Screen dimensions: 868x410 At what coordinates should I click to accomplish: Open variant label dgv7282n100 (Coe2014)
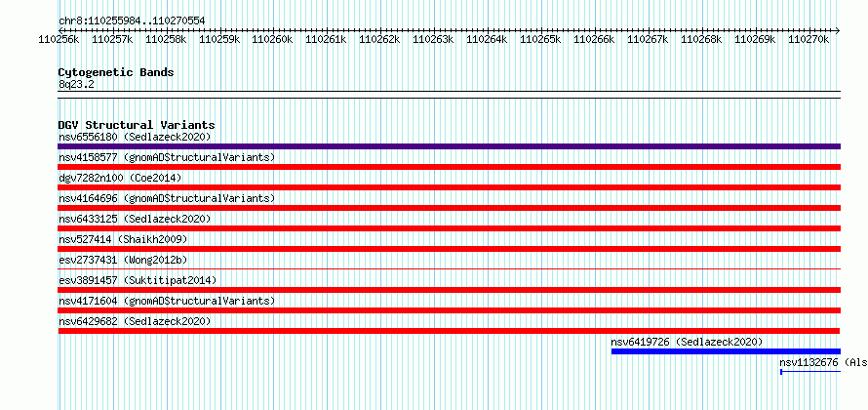(x=120, y=178)
